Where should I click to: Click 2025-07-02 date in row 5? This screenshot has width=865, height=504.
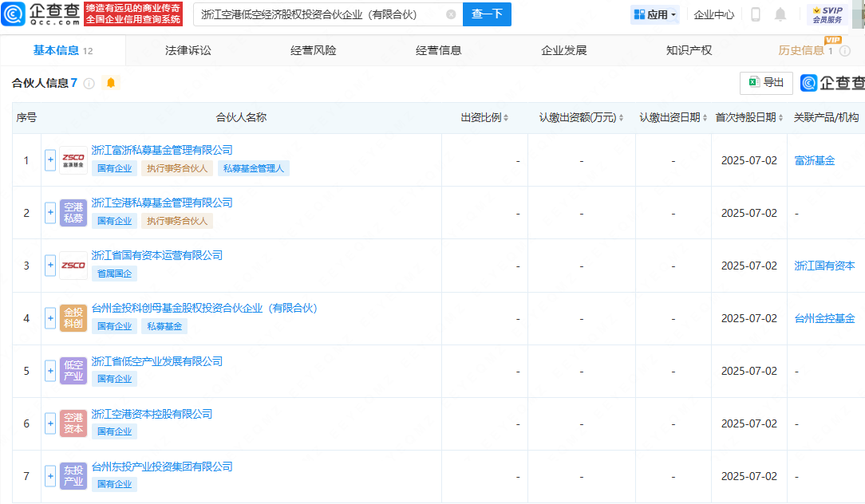749,371
